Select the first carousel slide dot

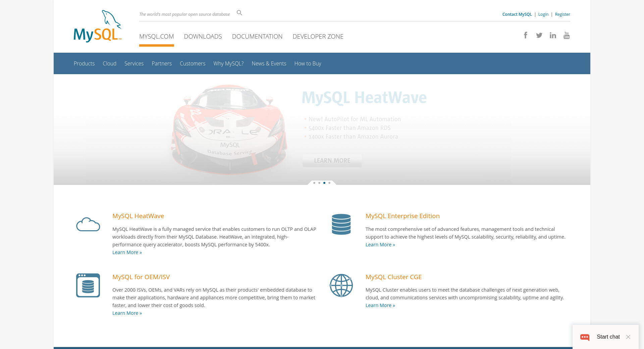[x=314, y=183]
